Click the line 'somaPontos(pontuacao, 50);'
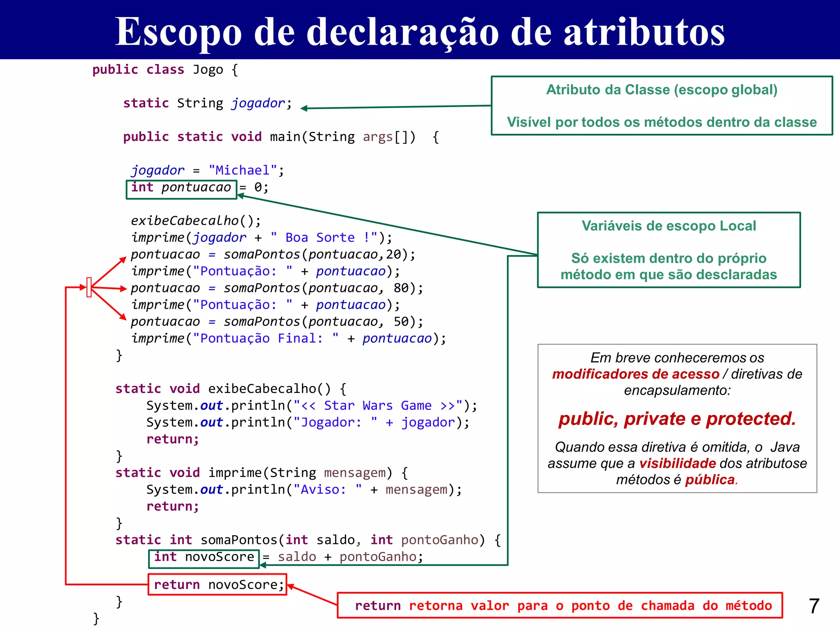This screenshot has width=840, height=630. pos(277,322)
